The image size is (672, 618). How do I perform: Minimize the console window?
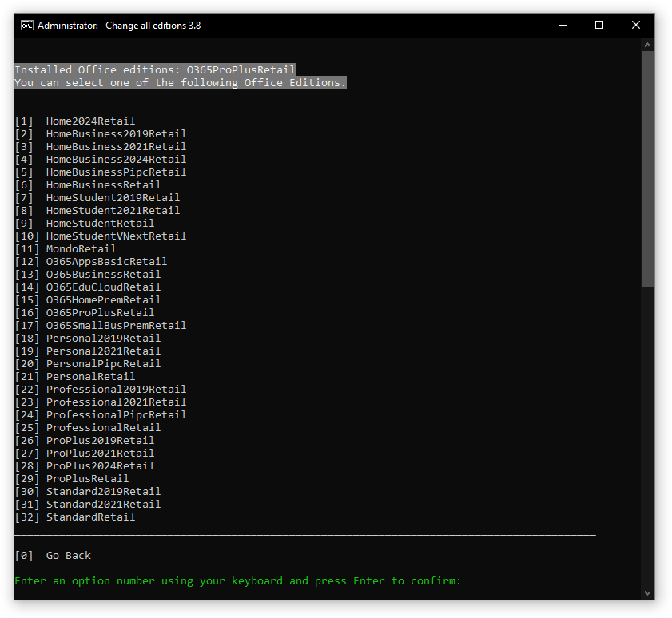tap(562, 25)
